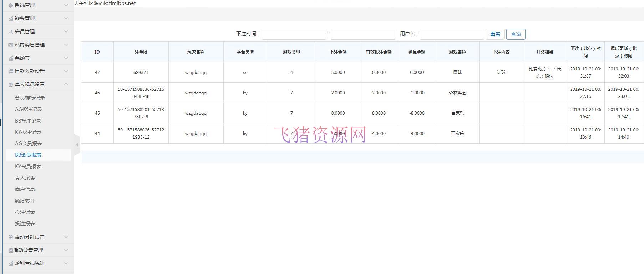This screenshot has height=274, width=644.
Task: Click the chart icon beside 余额宝
Action: [x=11, y=58]
